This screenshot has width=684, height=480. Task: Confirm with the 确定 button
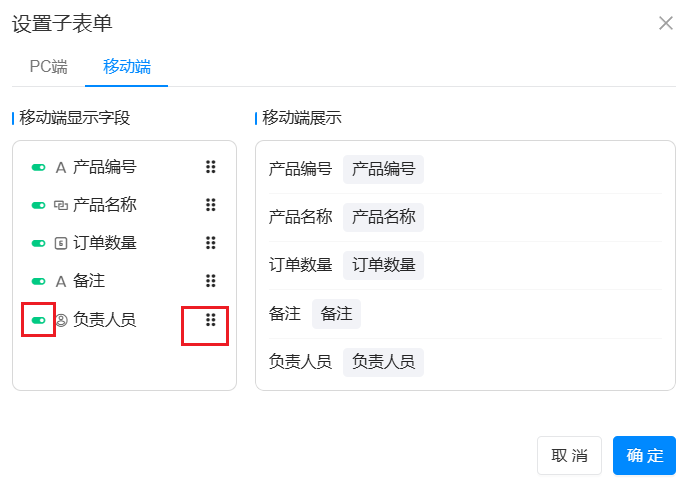tap(644, 455)
